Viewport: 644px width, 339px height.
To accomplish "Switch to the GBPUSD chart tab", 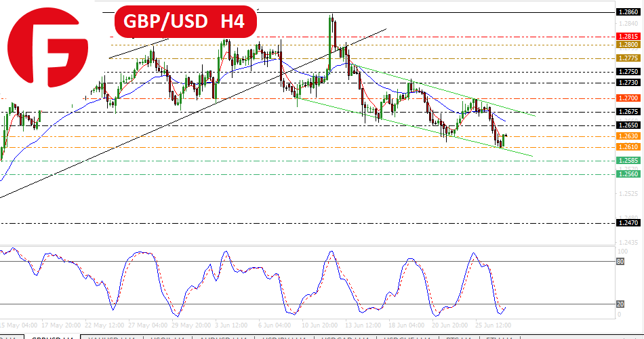I will tap(52, 336).
